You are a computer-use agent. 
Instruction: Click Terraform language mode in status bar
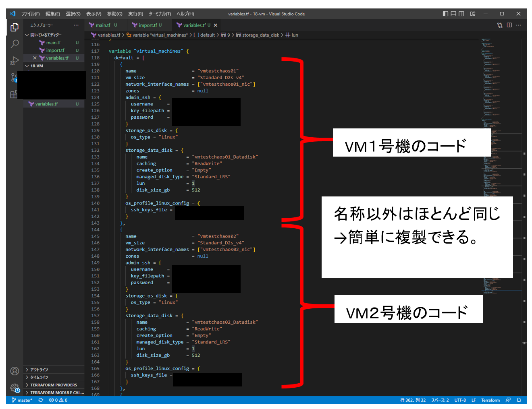point(490,400)
